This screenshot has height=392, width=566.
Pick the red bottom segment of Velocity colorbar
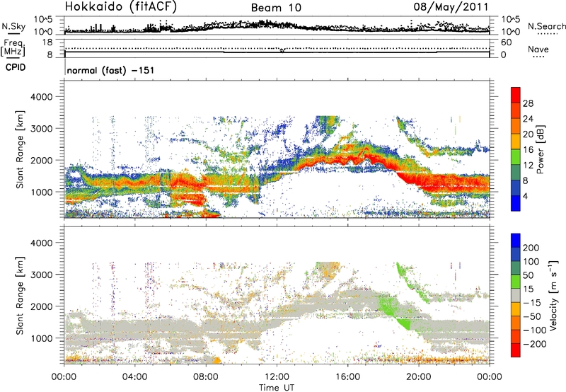pos(516,350)
